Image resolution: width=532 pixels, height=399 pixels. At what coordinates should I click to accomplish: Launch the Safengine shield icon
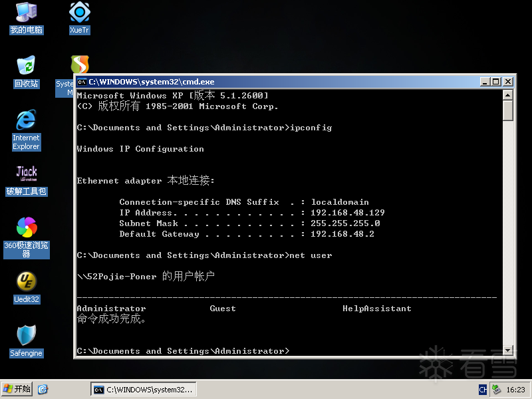point(26,341)
